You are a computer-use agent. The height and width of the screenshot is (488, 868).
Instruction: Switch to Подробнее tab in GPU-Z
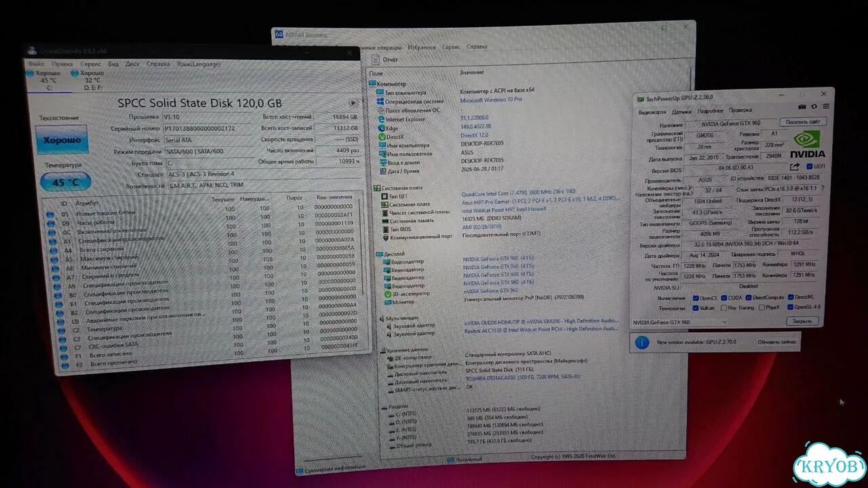tap(710, 110)
